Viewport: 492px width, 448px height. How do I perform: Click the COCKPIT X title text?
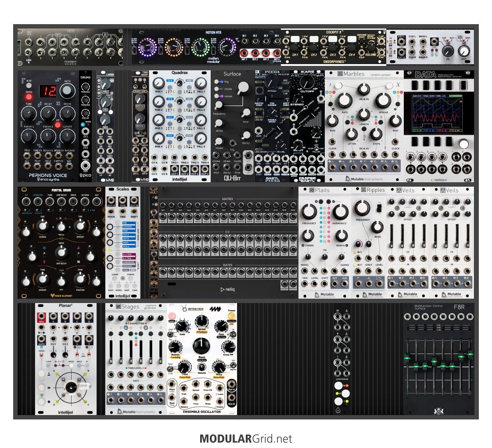pyautogui.click(x=334, y=32)
